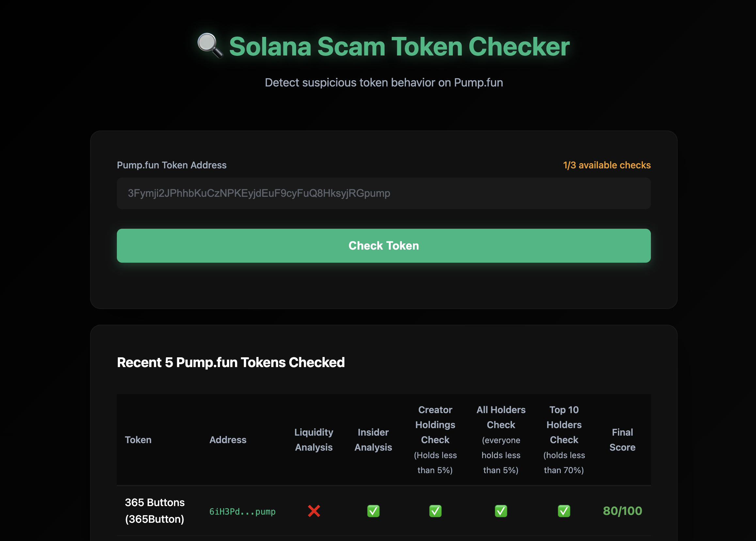
Task: Click the Solana Scam Token Checker heading
Action: [399, 47]
